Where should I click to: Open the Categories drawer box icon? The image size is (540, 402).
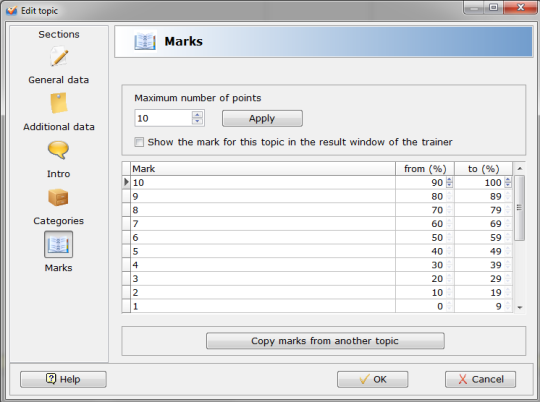pos(58,197)
